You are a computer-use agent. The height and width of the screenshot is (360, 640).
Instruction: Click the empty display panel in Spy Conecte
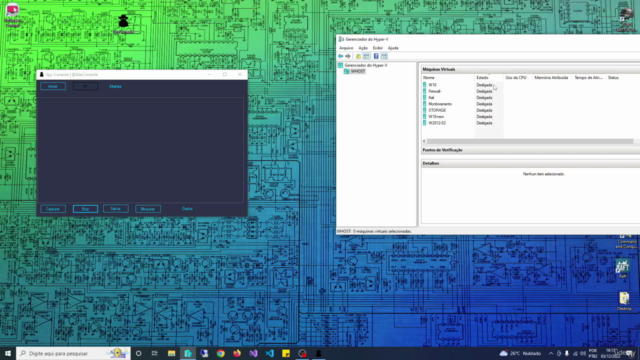click(142, 149)
